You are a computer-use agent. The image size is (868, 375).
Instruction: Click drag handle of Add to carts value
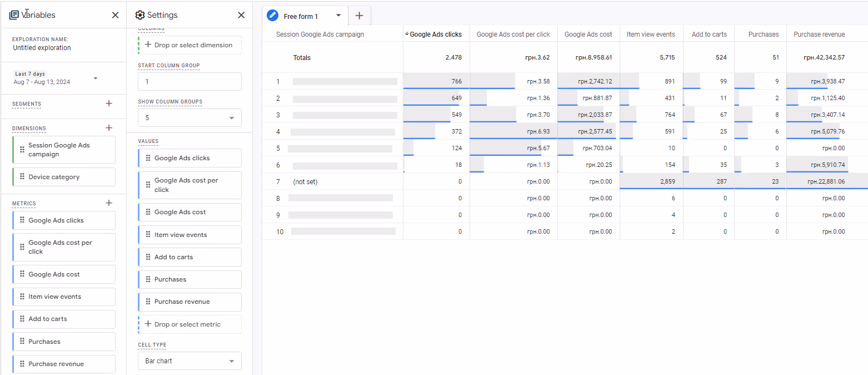[x=148, y=257]
